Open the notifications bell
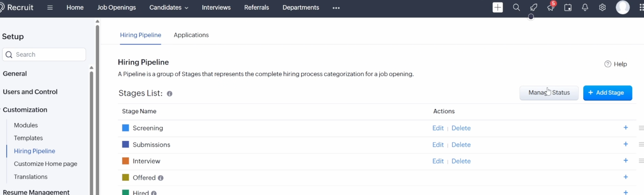This screenshot has width=644, height=195. 585,8
